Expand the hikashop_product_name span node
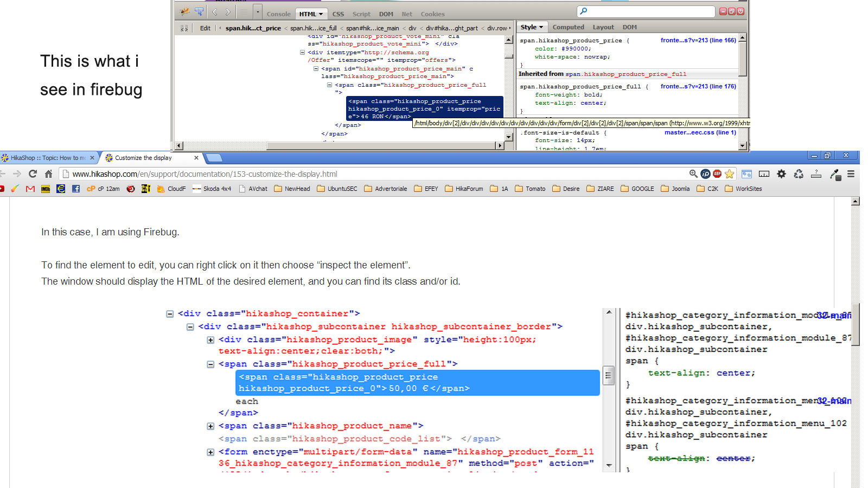This screenshot has height=488, width=868. pyautogui.click(x=210, y=426)
